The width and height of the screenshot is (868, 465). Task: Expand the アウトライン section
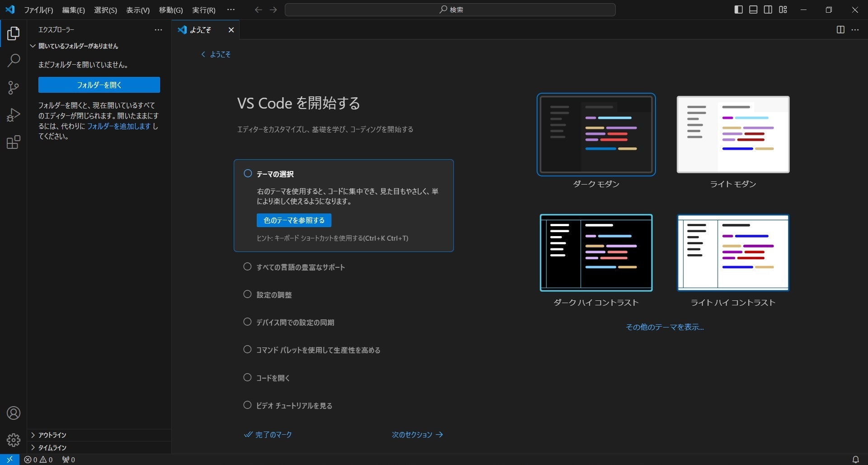99,435
